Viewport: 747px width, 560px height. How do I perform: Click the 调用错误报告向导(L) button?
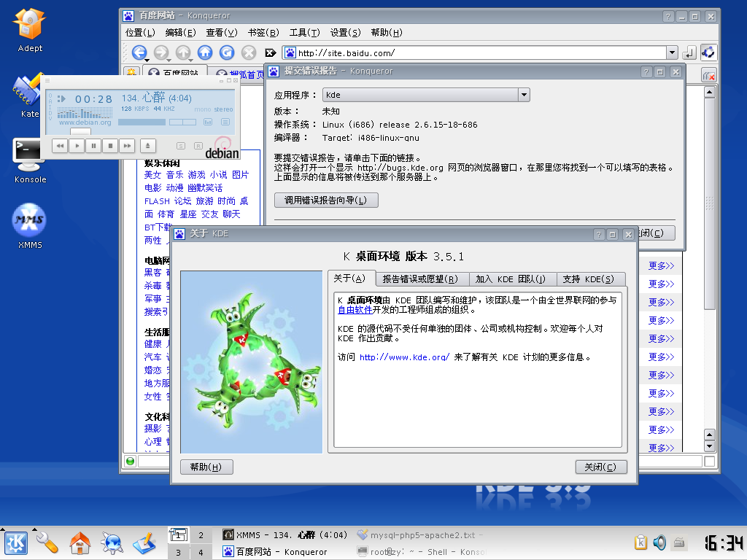click(326, 200)
